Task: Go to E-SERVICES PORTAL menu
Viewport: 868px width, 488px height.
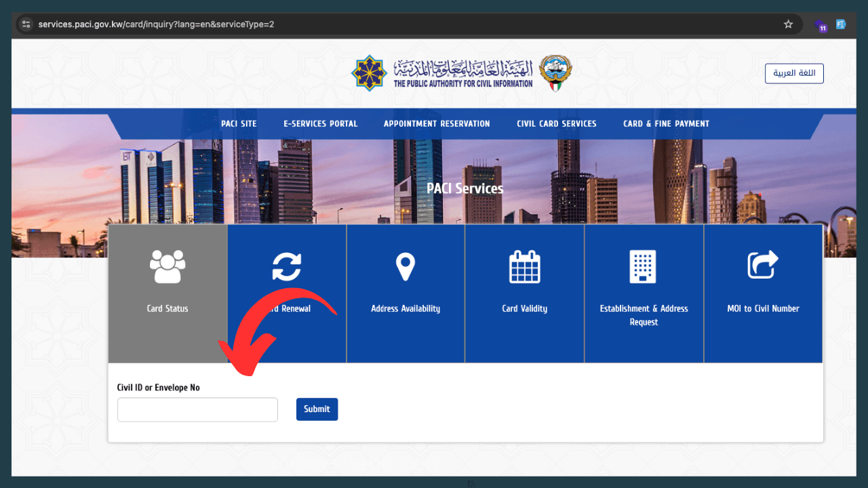Action: coord(320,124)
